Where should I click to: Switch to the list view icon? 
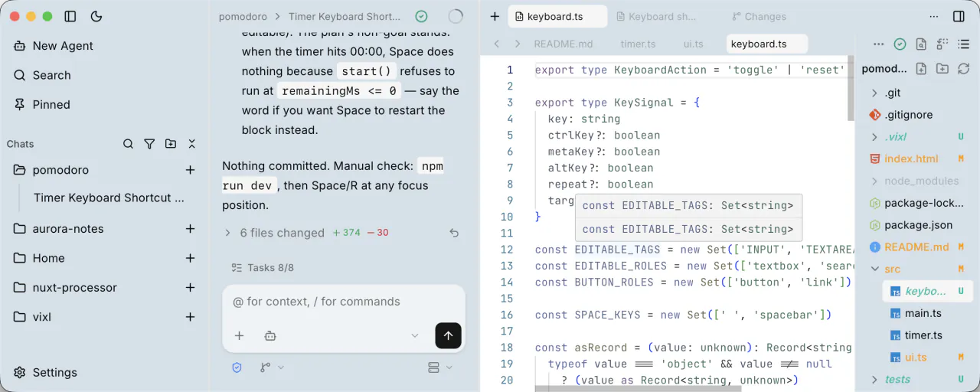point(962,44)
